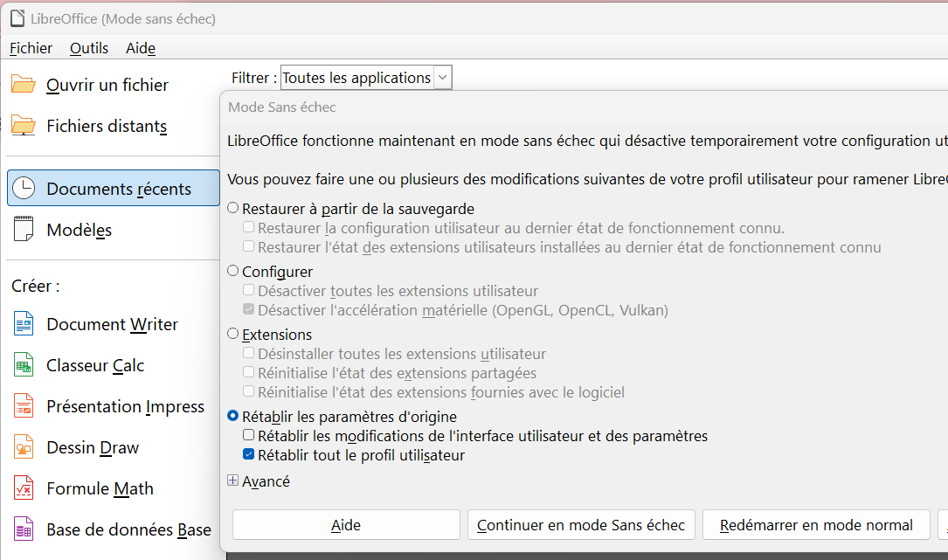This screenshot has width=948, height=560.
Task: Click the Dessin Draw icon
Action: pyautogui.click(x=24, y=447)
